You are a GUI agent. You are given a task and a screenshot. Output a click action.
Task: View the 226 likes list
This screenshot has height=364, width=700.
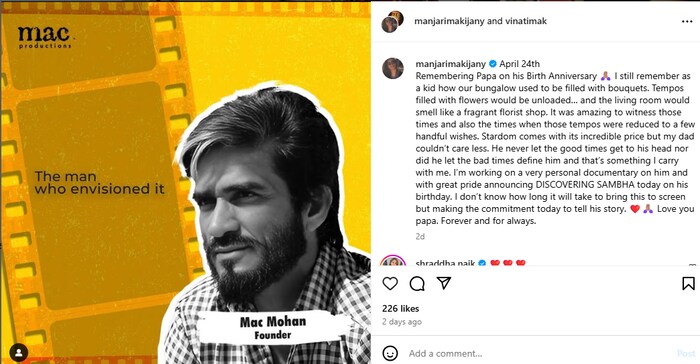[x=400, y=309]
